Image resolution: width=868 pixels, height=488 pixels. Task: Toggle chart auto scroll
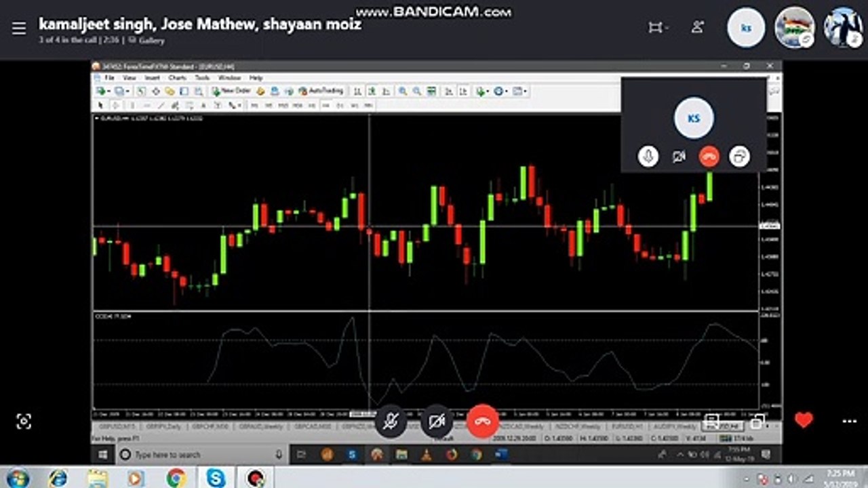[x=448, y=91]
